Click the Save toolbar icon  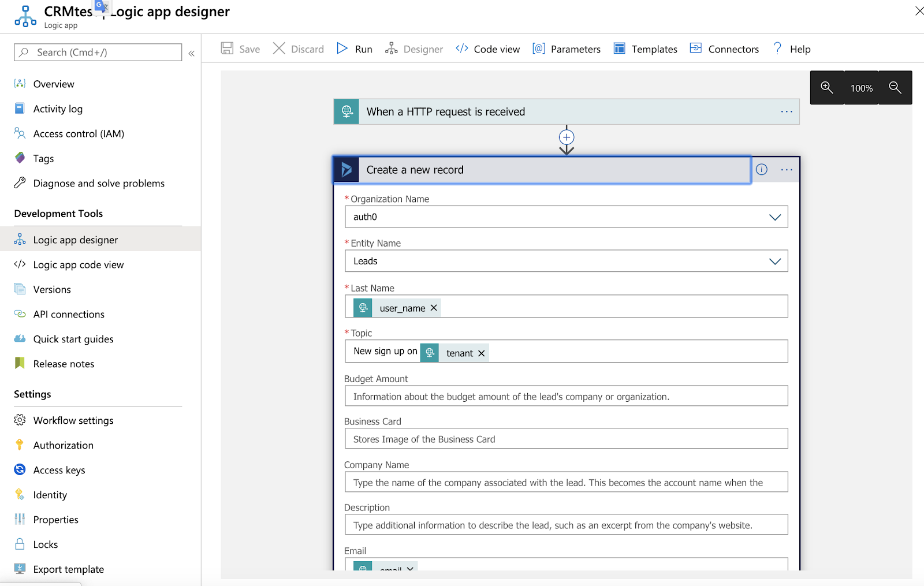[x=227, y=48]
